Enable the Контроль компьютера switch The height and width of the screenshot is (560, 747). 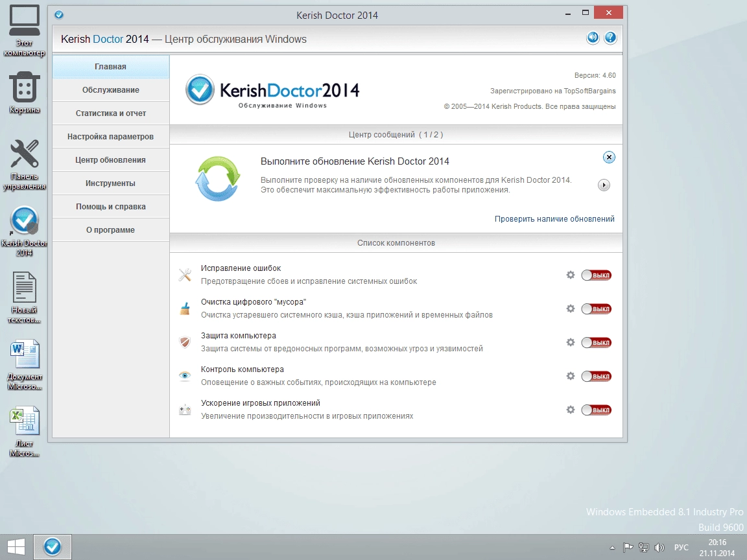[x=596, y=376]
